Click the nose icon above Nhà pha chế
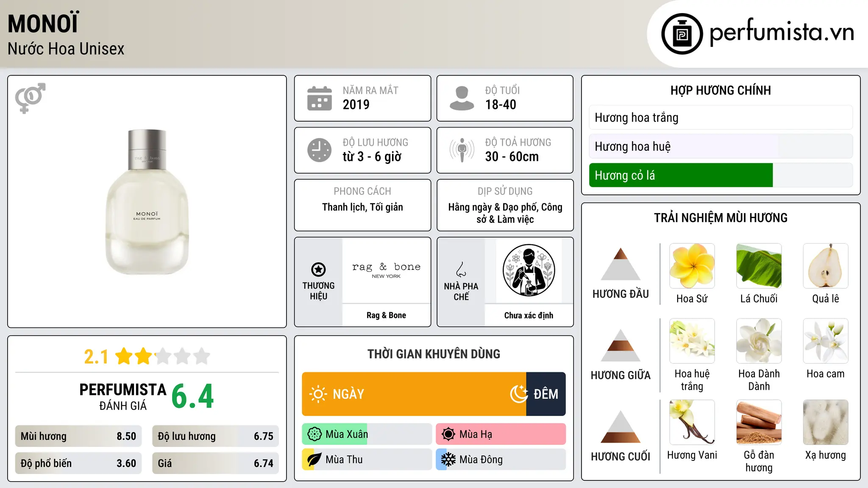This screenshot has width=868, height=488. (x=461, y=269)
